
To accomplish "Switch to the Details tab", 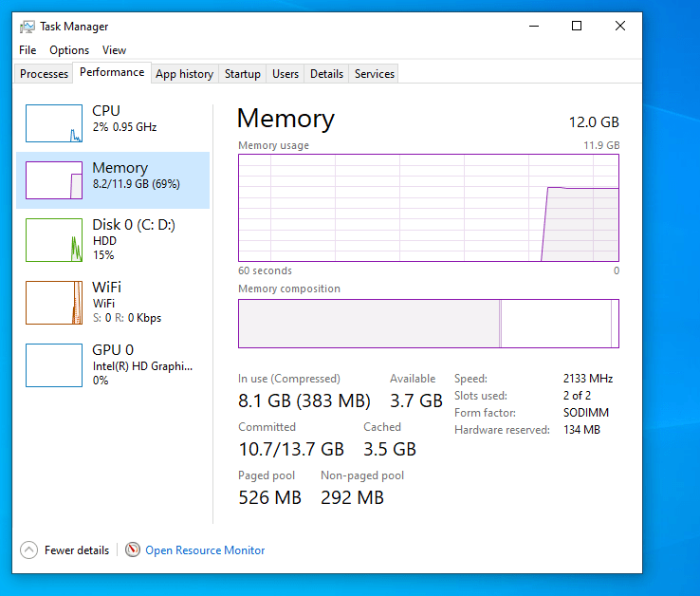I will click(x=326, y=74).
